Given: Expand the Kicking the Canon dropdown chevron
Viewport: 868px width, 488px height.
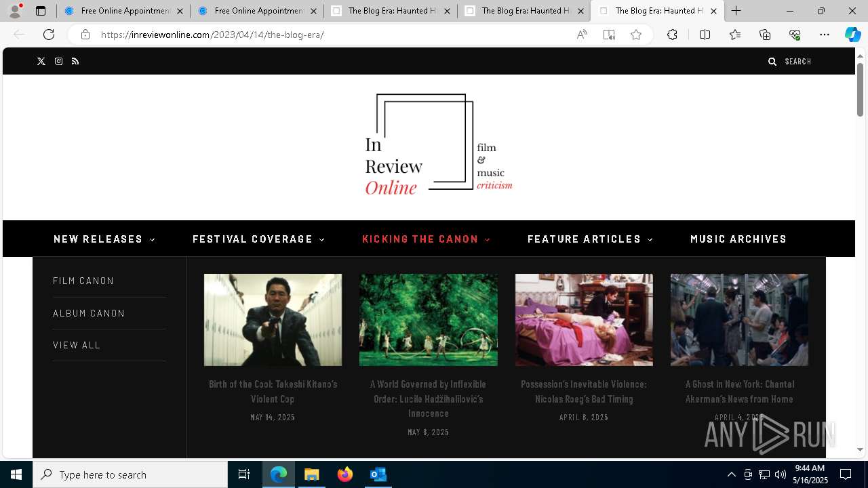Looking at the screenshot, I should [x=488, y=239].
